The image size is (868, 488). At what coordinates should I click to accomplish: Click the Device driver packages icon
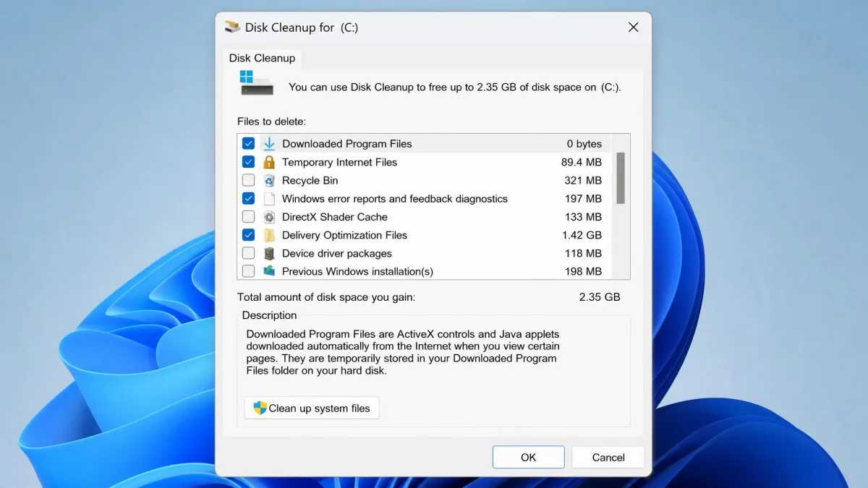(x=269, y=253)
